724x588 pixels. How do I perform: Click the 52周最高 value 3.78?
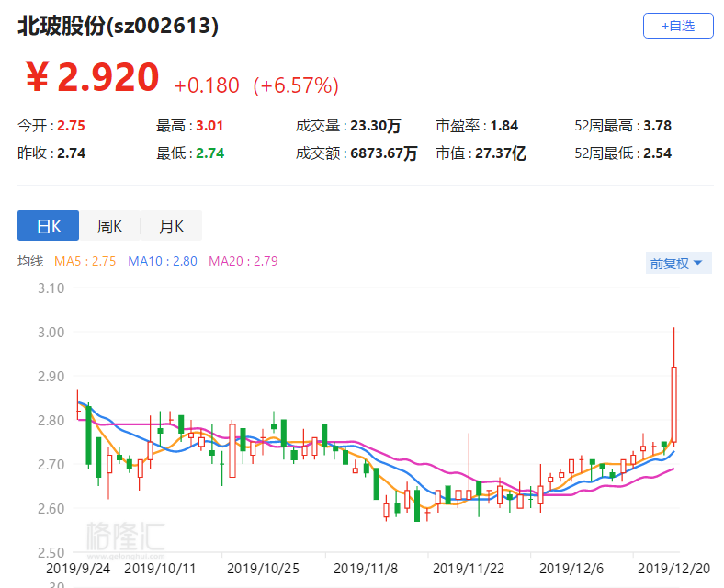658,126
